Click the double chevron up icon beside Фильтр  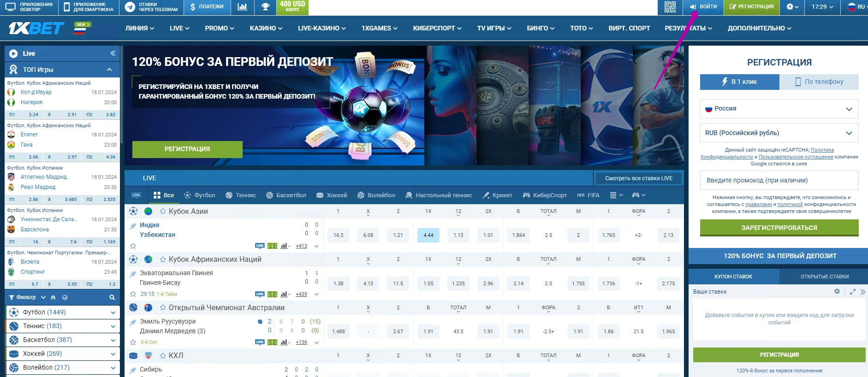53,297
